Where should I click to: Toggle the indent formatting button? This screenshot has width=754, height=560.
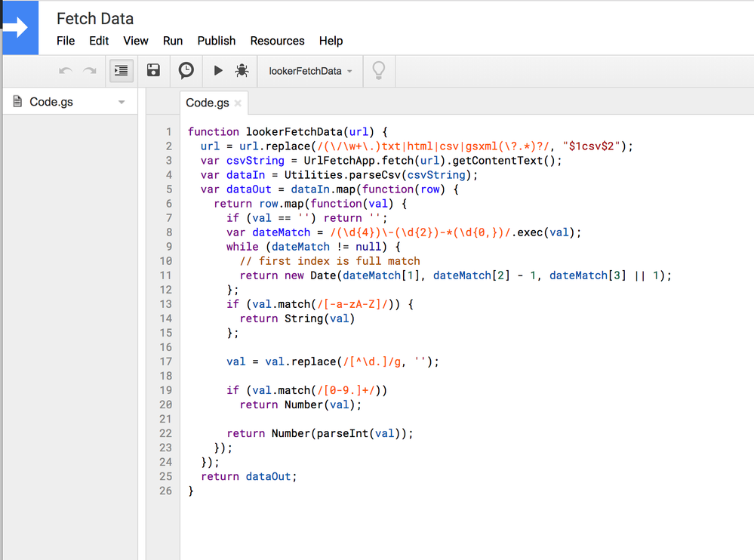coord(122,71)
